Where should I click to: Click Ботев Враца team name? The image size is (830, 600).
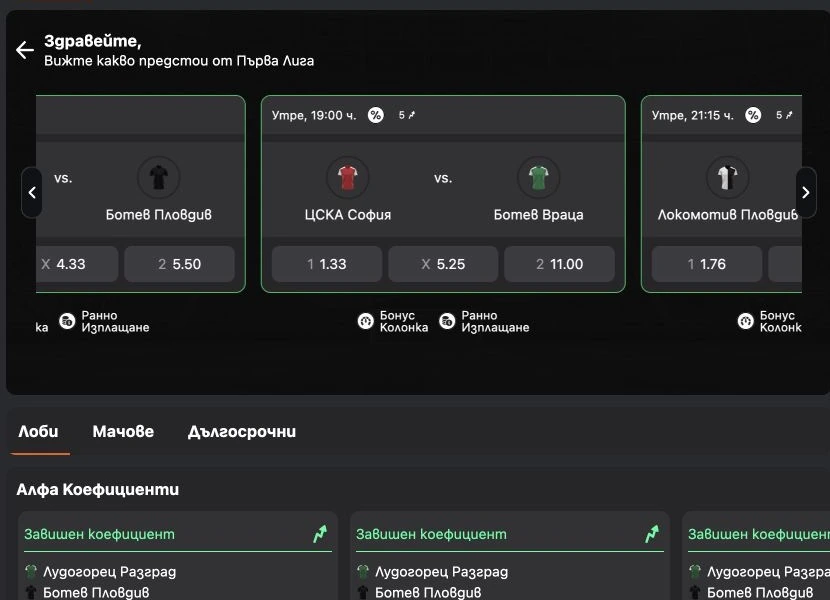(538, 214)
